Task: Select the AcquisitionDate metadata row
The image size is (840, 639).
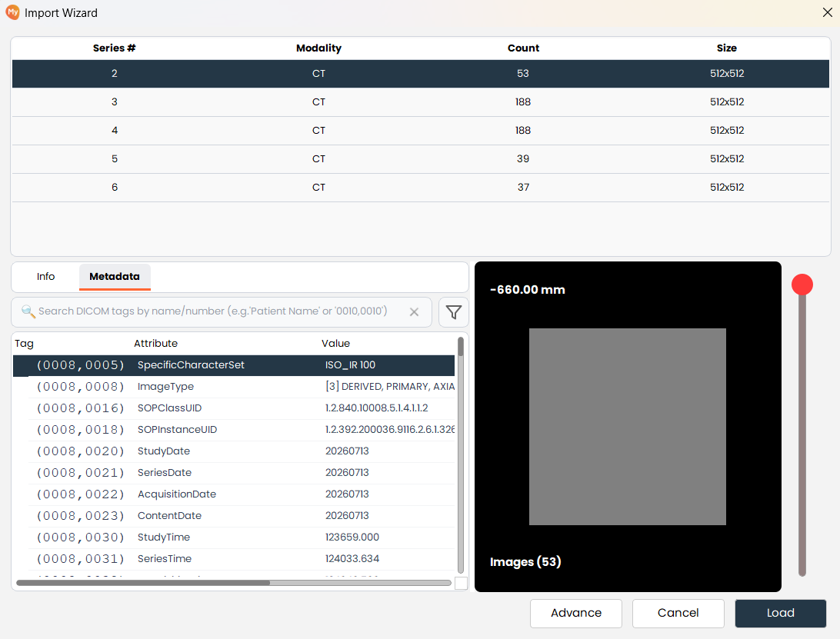Action: tap(234, 494)
